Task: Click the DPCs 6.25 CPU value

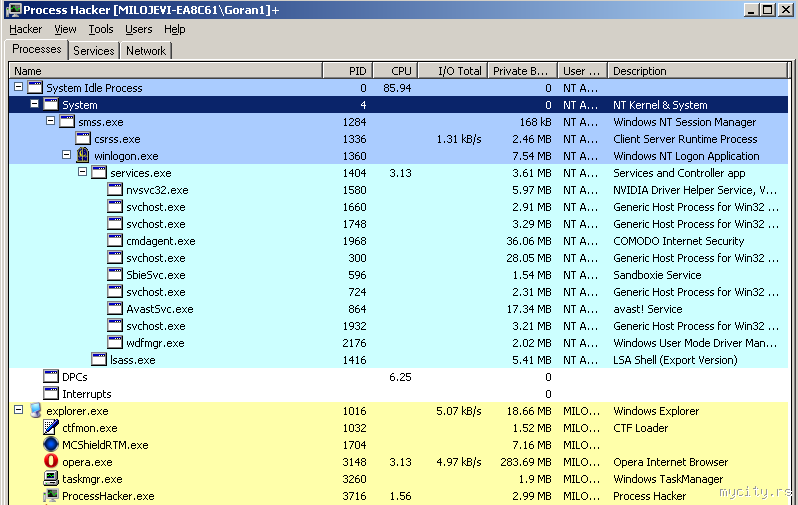Action: (400, 377)
